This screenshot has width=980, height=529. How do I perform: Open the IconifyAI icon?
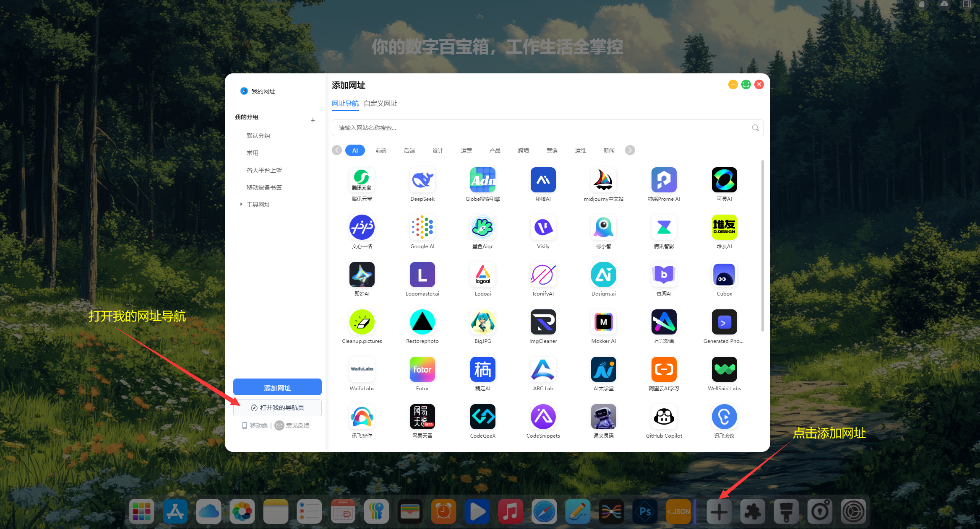(x=543, y=275)
